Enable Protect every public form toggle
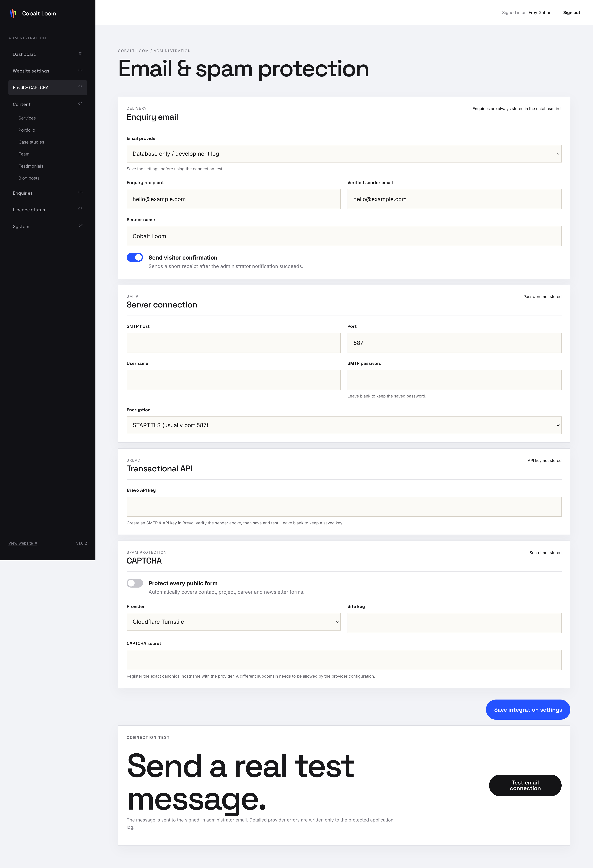 (x=135, y=583)
